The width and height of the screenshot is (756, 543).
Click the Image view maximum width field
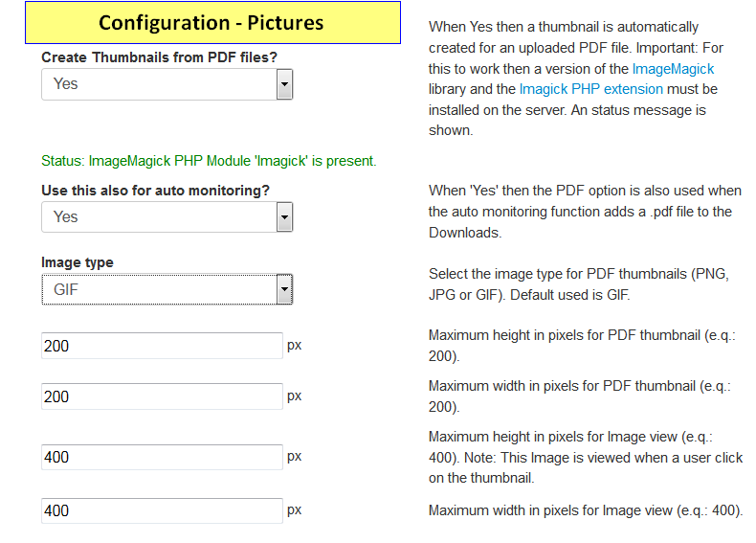point(162,510)
